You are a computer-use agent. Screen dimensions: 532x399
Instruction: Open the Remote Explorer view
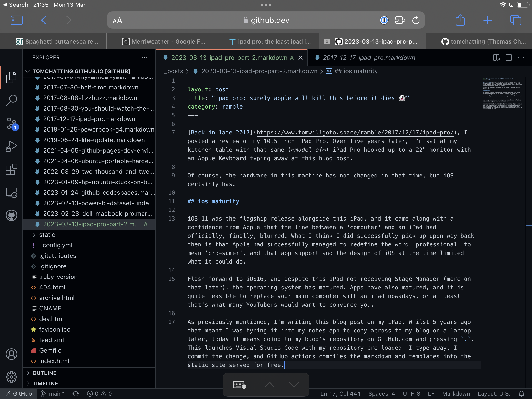11,193
